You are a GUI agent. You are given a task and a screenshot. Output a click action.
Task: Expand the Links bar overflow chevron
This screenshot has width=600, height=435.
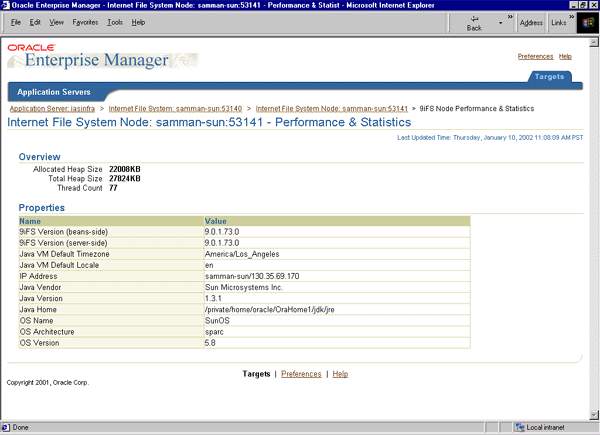pyautogui.click(x=572, y=17)
